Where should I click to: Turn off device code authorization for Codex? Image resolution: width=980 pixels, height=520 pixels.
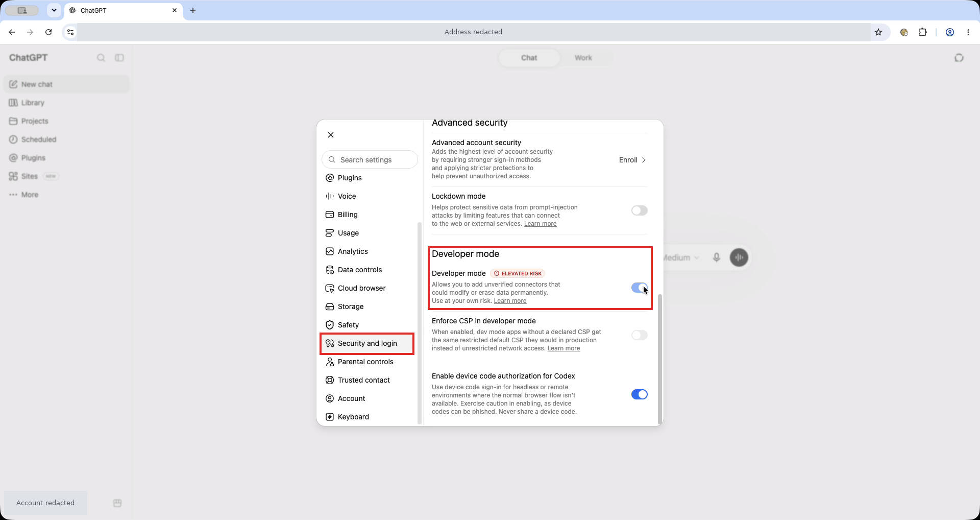click(x=639, y=394)
